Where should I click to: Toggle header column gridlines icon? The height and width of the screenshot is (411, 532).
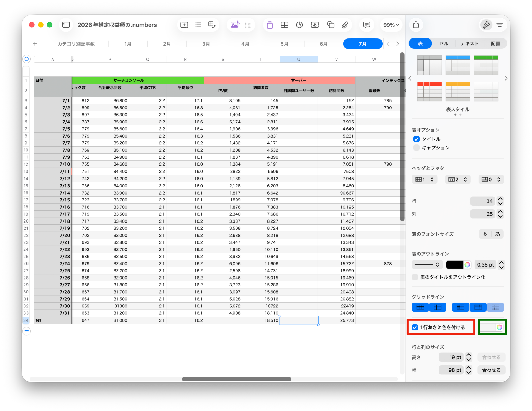(461, 307)
